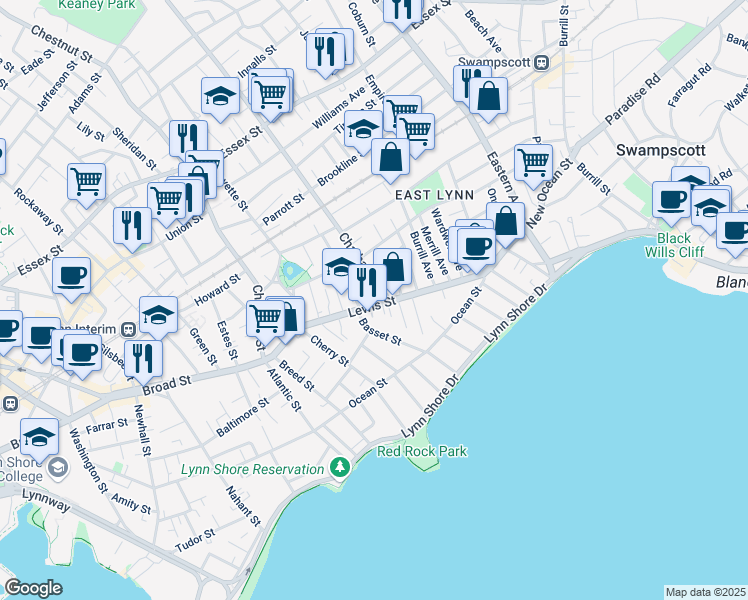Open the Lynn Interim transit station icon
Screen dimensions: 748x600
(128, 329)
